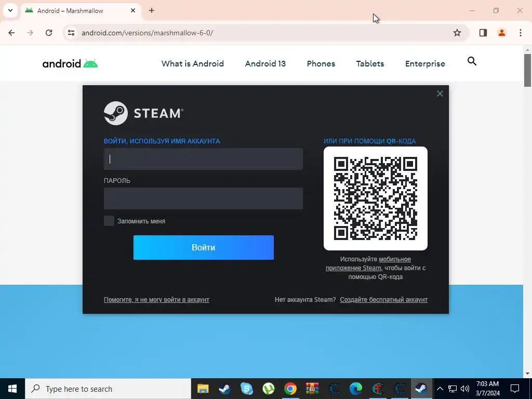The image size is (532, 399).
Task: Go back with the browser back arrow
Action: coord(11,33)
